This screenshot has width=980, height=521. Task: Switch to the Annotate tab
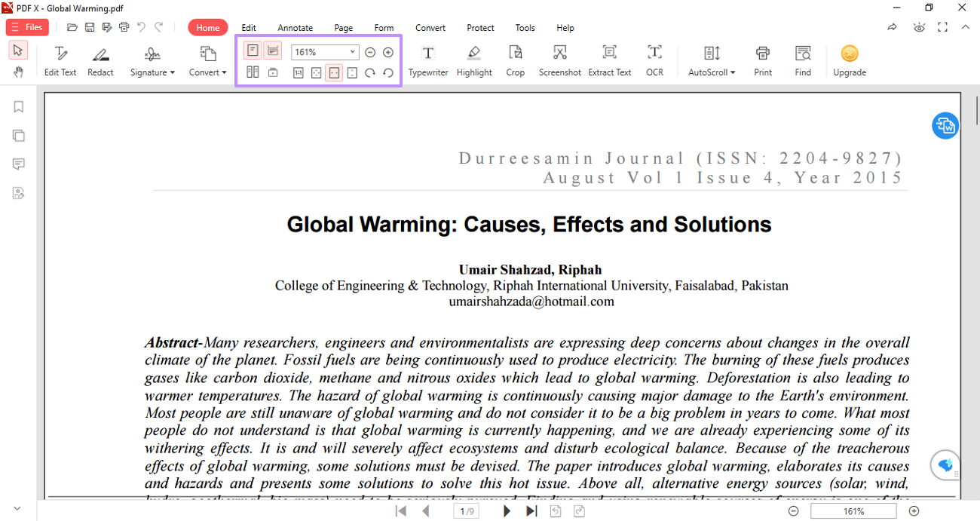click(x=295, y=28)
